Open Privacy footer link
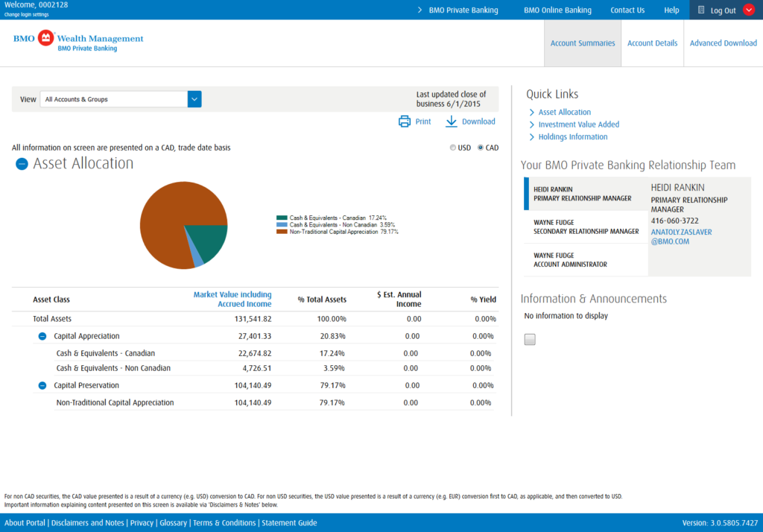 [142, 523]
